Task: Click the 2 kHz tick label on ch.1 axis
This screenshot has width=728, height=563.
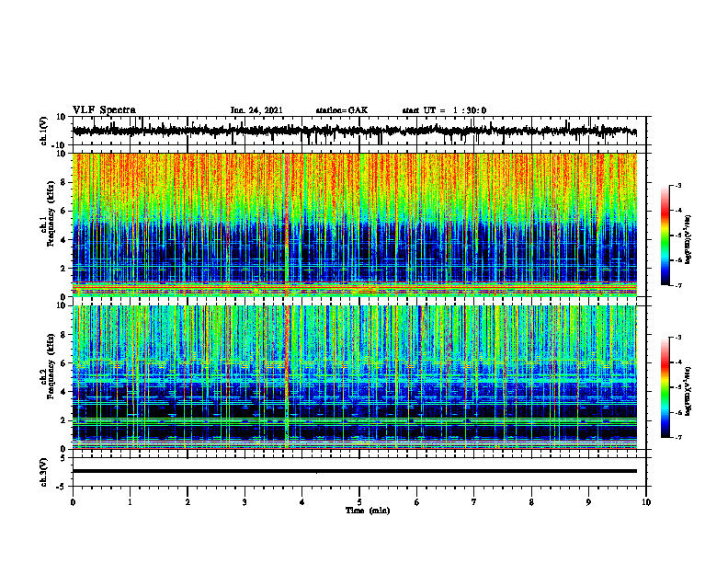Action: (x=63, y=268)
